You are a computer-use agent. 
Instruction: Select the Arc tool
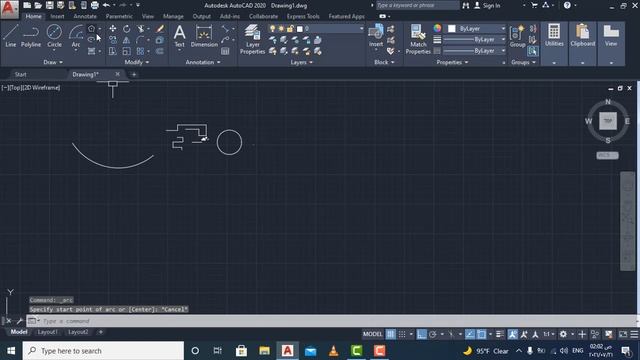[x=76, y=36]
